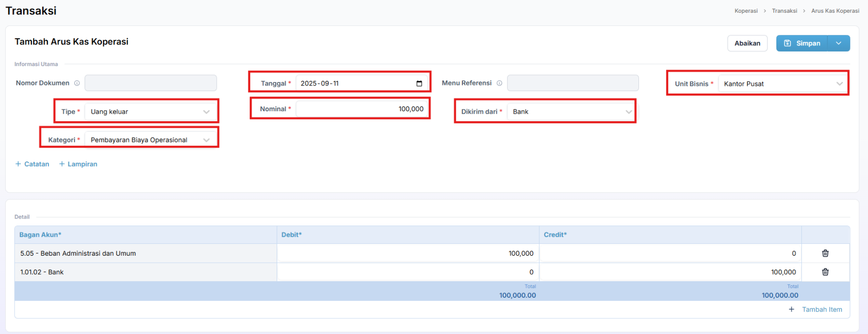Screen dimensions: 868x334
Task: Go to Transaksi in the breadcrumb
Action: pyautogui.click(x=784, y=11)
